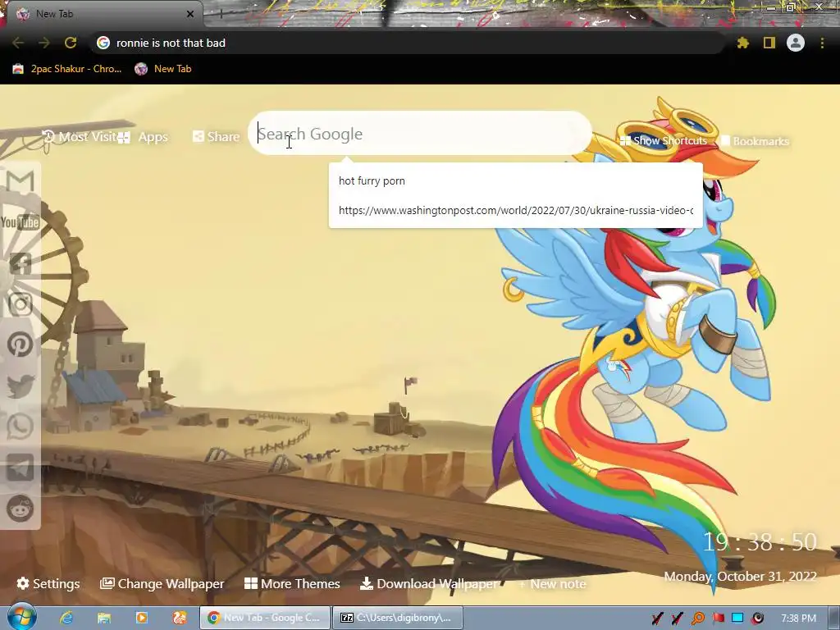Open Windows Explorer folder on taskbar
The image size is (840, 630).
pos(104,618)
